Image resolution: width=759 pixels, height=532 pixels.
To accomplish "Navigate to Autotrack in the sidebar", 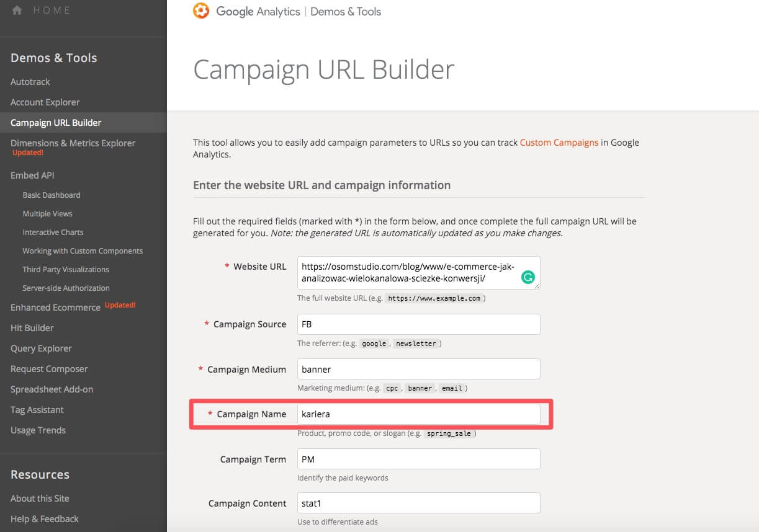I will (30, 81).
